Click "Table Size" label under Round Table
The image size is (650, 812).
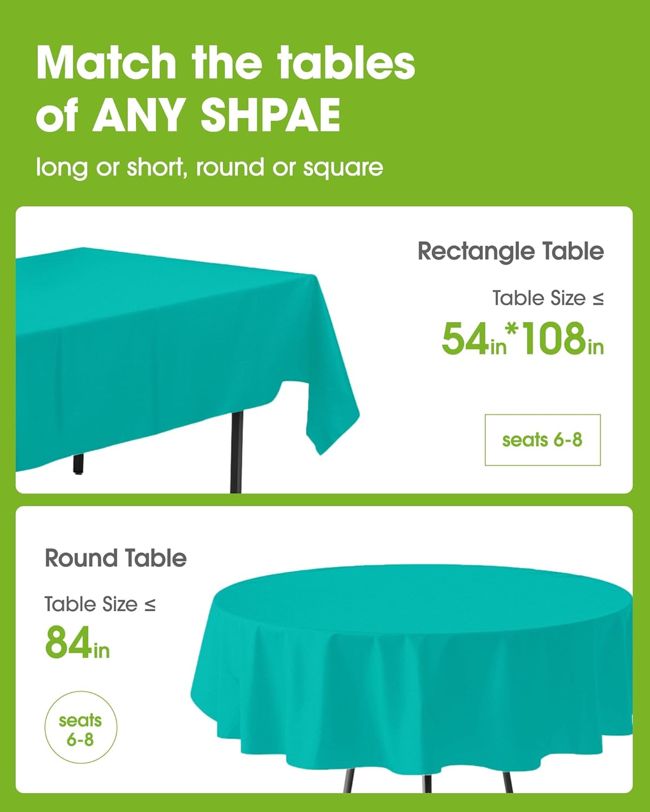click(90, 604)
